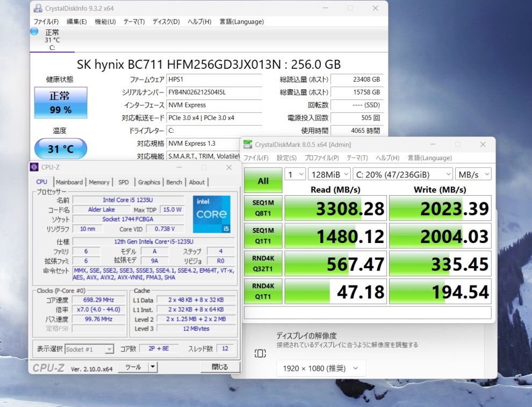Switch to the Graphics tab in CPU-Z
Viewport: 532px width, 407px height.
click(149, 182)
